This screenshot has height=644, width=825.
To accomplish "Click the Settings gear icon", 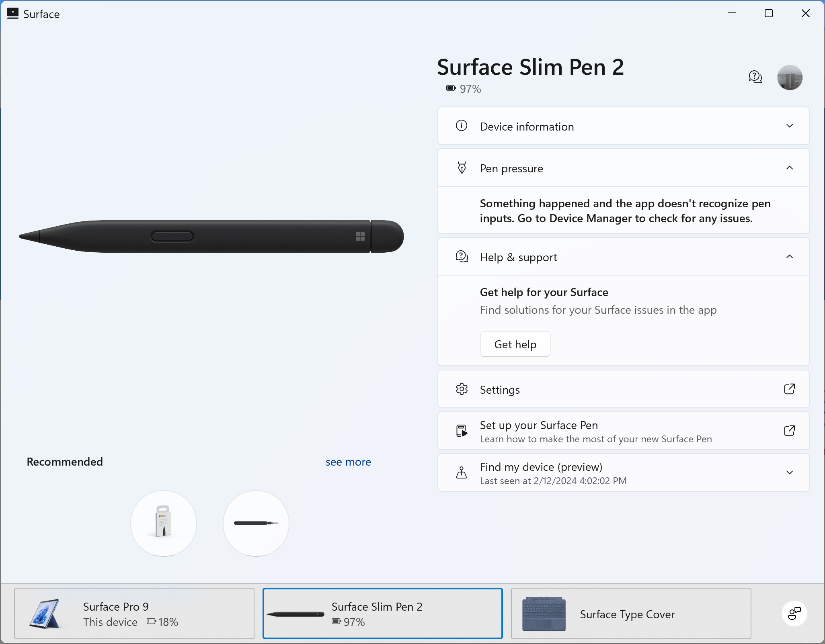I will 462,389.
